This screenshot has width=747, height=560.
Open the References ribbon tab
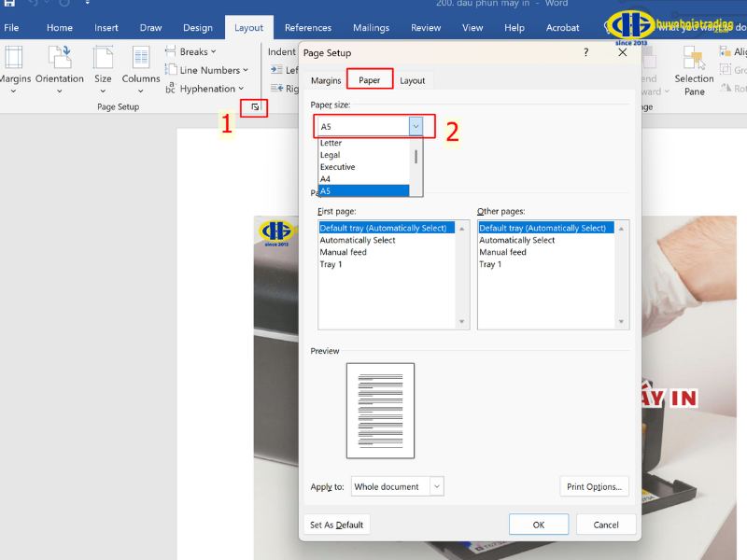point(307,28)
